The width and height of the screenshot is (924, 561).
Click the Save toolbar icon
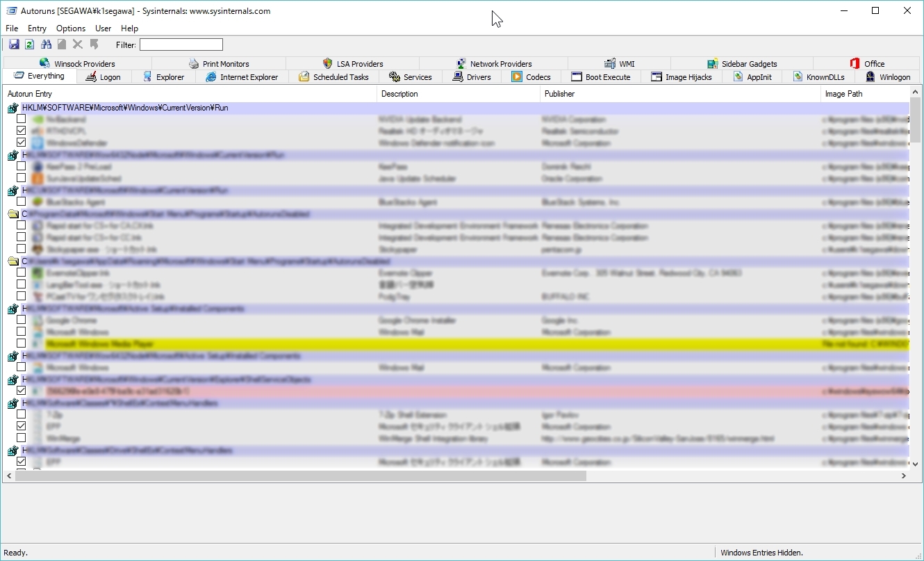tap(14, 44)
